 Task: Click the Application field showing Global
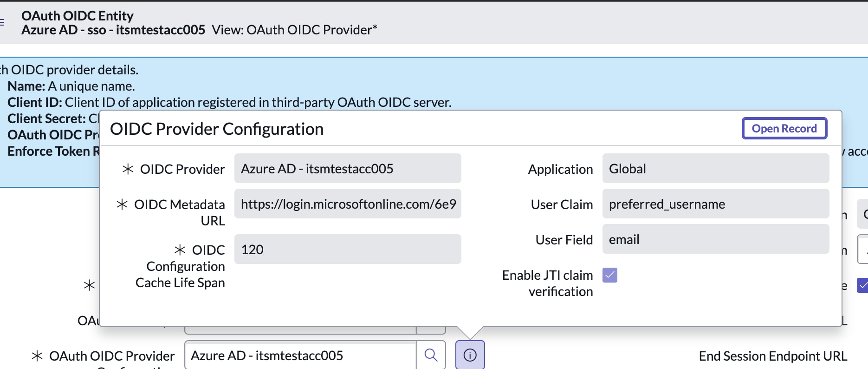716,168
